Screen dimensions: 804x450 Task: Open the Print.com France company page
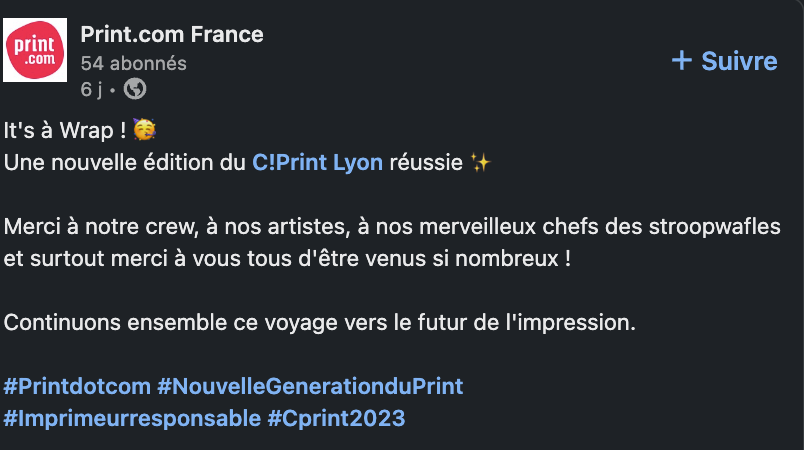172,34
